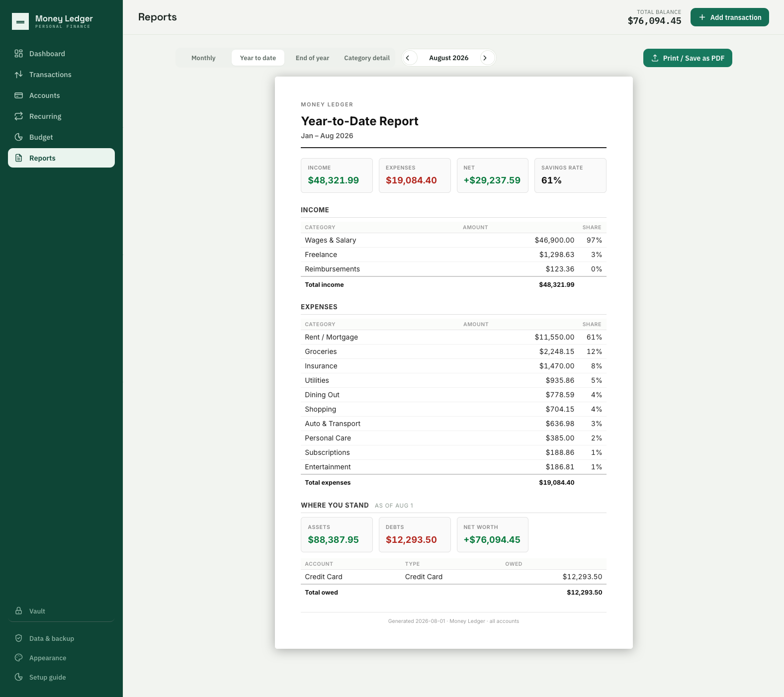The width and height of the screenshot is (784, 697).
Task: Click the Rent / Mortgage expense row
Action: coord(453,337)
